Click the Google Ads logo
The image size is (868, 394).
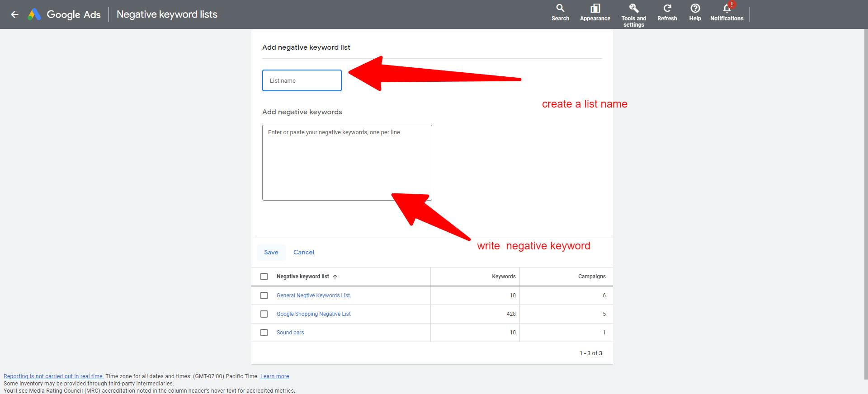coord(34,14)
